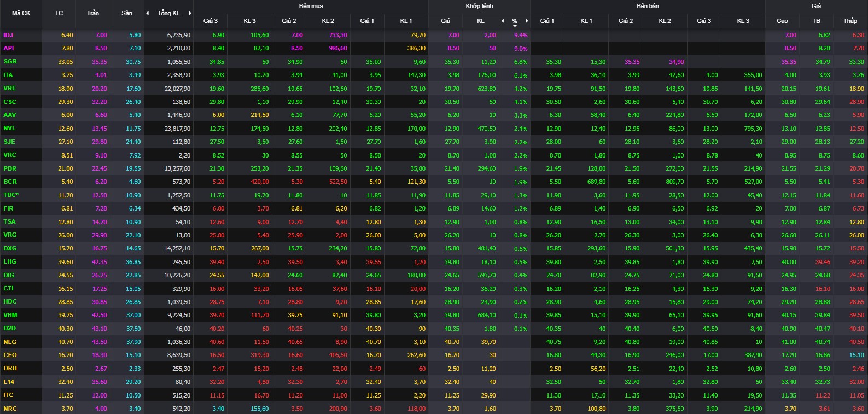Click CEO total volume 8,639,50

click(x=179, y=355)
